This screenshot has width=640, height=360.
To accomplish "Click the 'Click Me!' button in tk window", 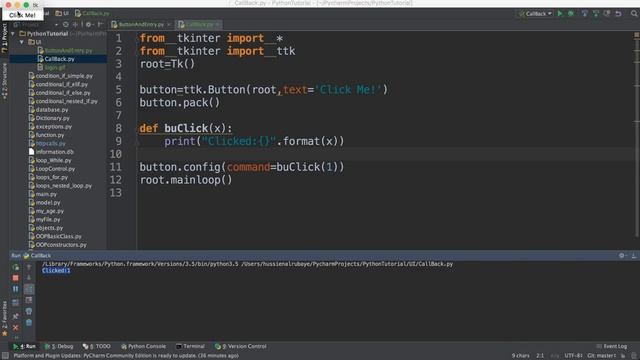I will click(x=22, y=15).
